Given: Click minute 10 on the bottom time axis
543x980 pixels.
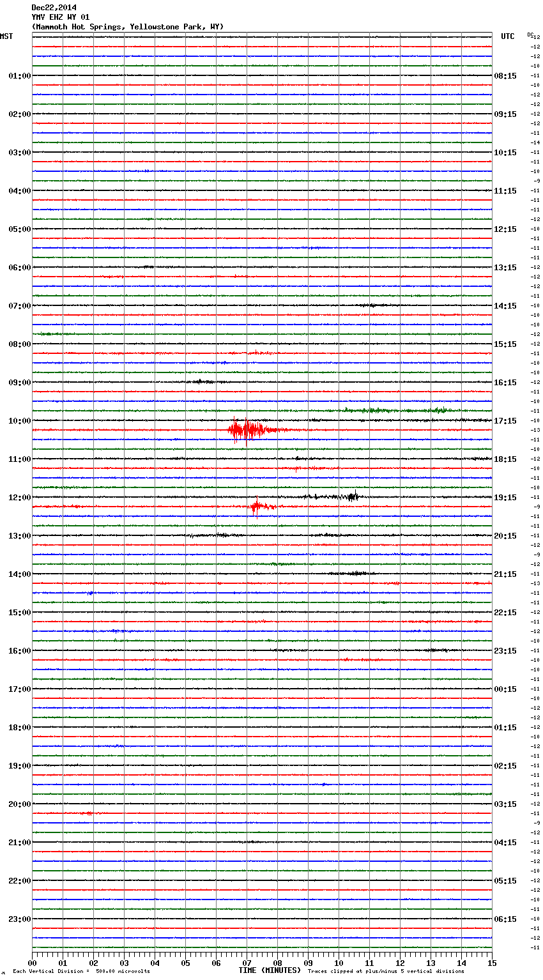Looking at the screenshot, I should [x=339, y=963].
